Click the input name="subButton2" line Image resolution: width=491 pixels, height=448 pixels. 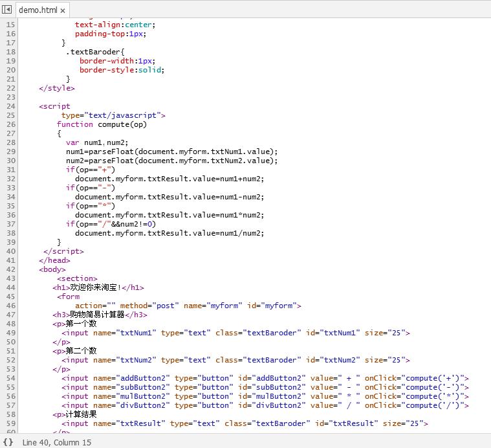(265, 387)
